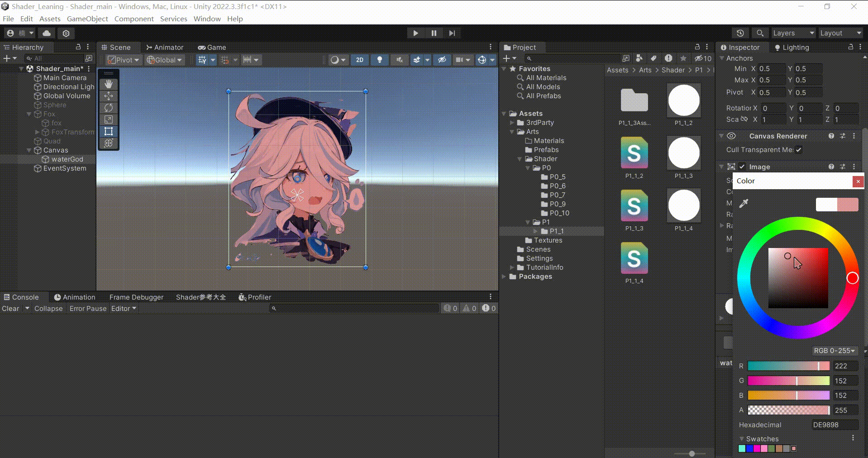Open the Layers dropdown
This screenshot has width=868, height=458.
tap(793, 33)
